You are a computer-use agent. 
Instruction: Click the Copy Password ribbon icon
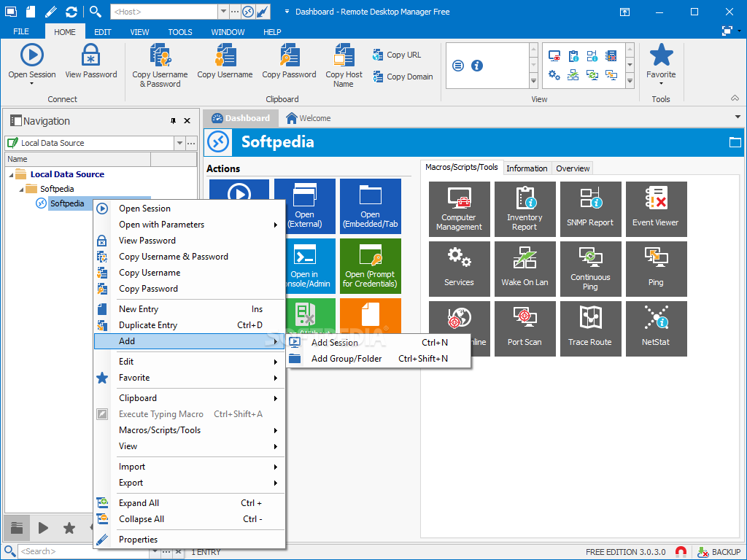coord(289,55)
